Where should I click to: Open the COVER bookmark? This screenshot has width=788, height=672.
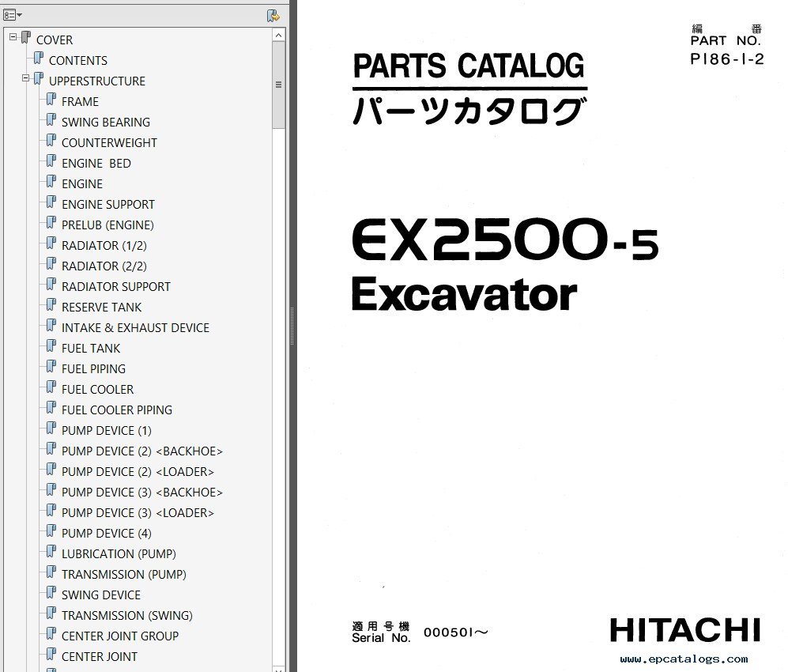tap(55, 40)
